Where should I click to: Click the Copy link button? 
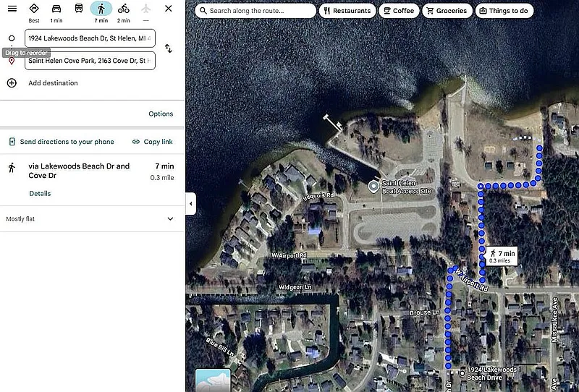pyautogui.click(x=153, y=142)
